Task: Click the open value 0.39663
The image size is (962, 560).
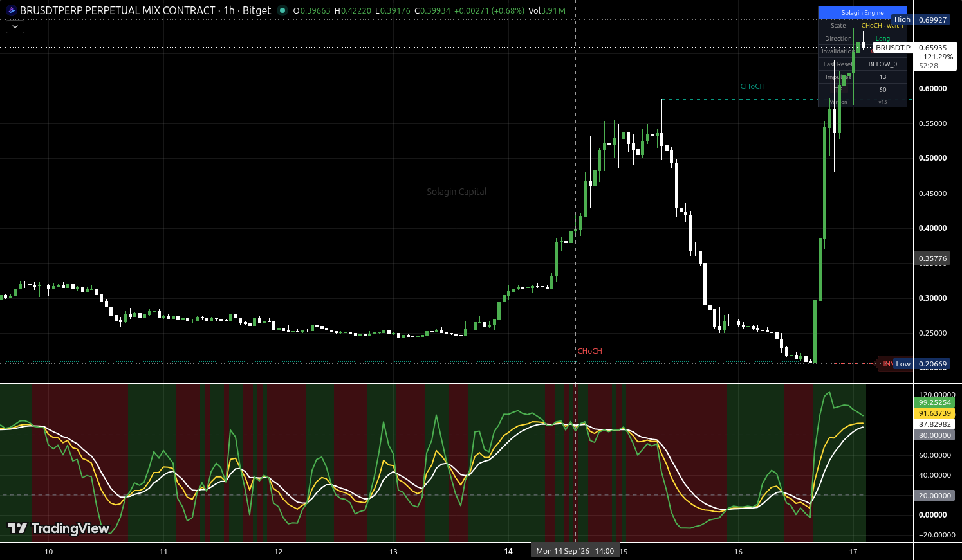Action: 315,11
